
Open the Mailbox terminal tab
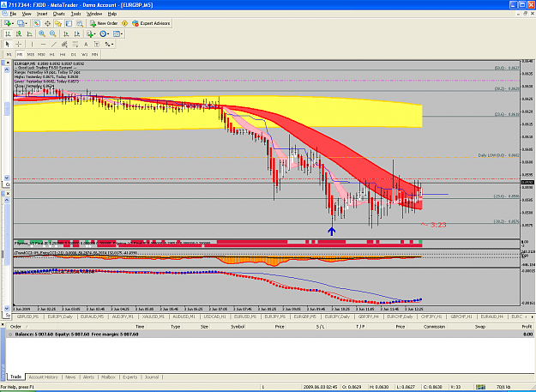(x=108, y=377)
